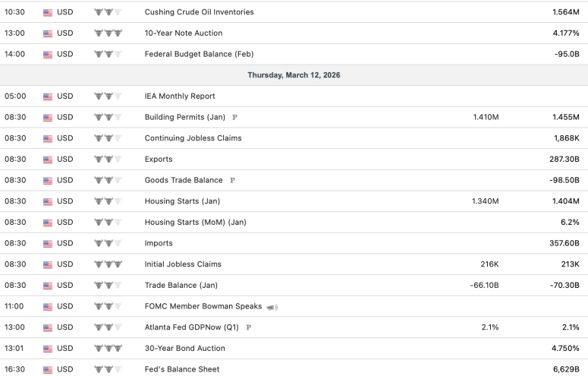Click the bull icons in the Federal Budget Balance row
Image resolution: width=588 pixels, height=376 pixels.
point(108,54)
